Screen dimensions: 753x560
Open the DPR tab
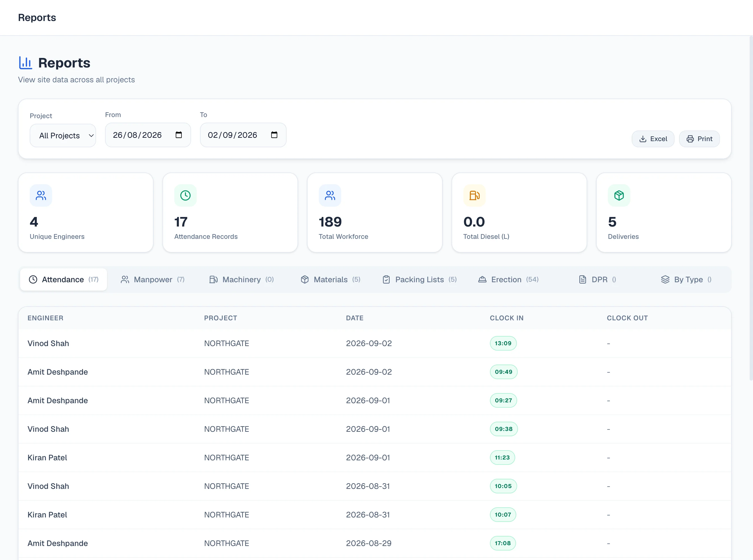point(597,280)
